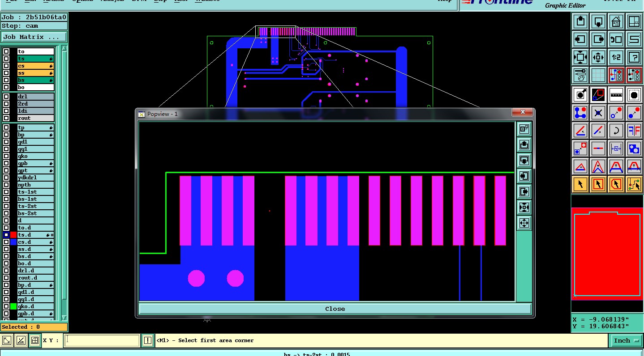Click the ruler measurement tool icon
Screen dimensions: 644x356
click(x=616, y=95)
